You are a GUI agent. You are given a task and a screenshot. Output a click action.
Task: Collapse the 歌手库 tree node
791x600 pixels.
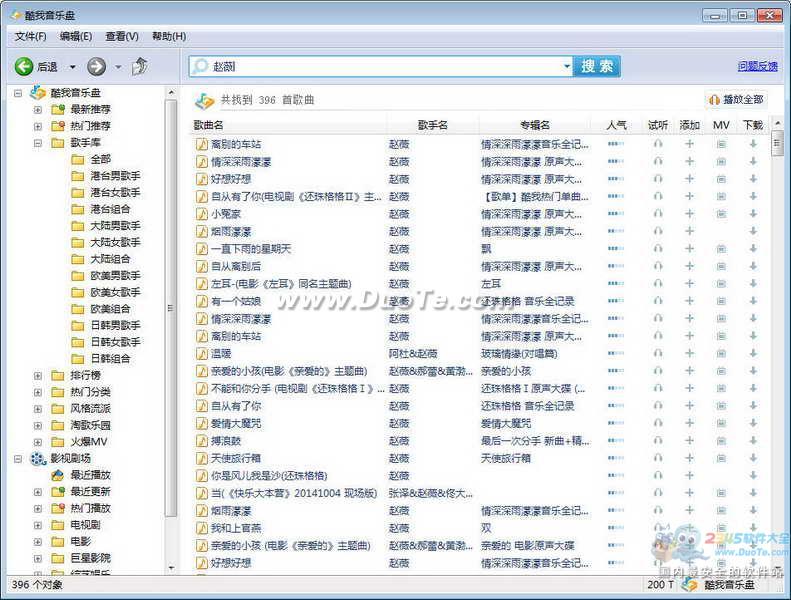pyautogui.click(x=38, y=143)
